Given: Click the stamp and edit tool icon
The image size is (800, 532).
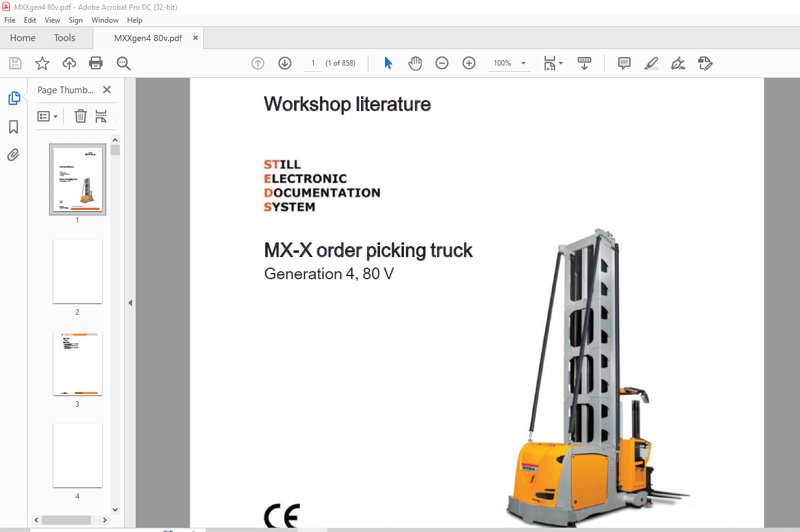Looking at the screenshot, I should click(x=705, y=63).
